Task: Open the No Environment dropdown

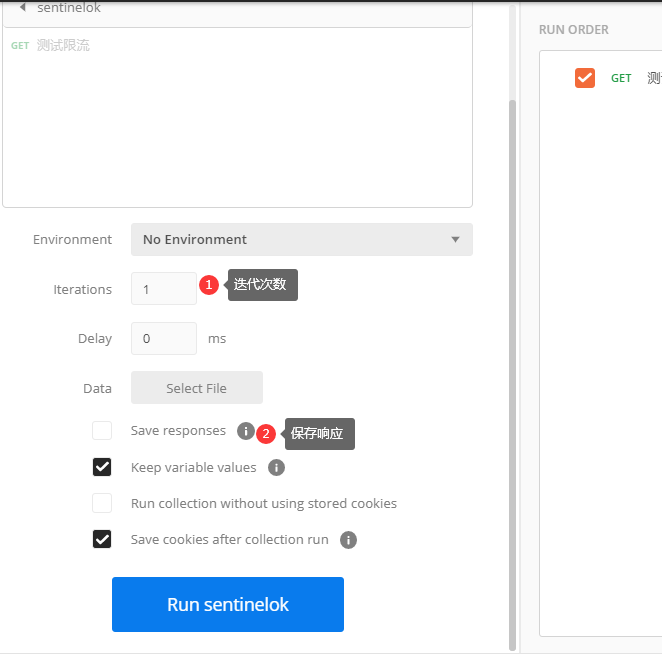Action: coord(301,239)
